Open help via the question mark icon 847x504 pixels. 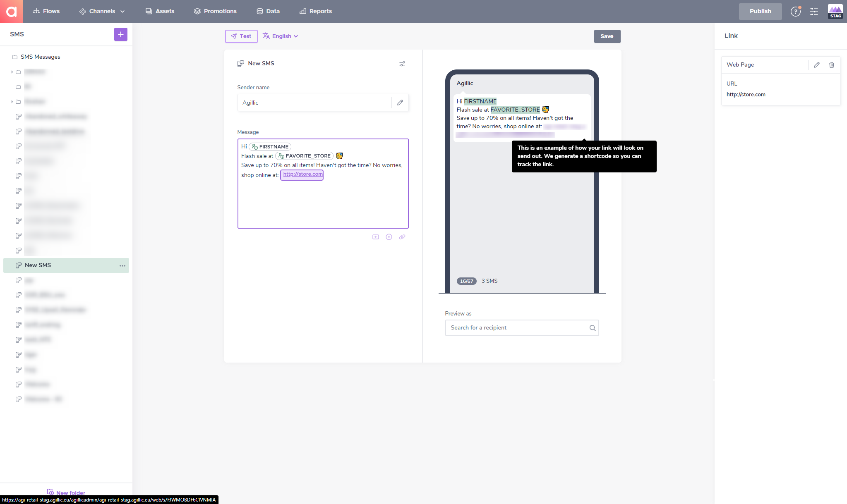[795, 11]
